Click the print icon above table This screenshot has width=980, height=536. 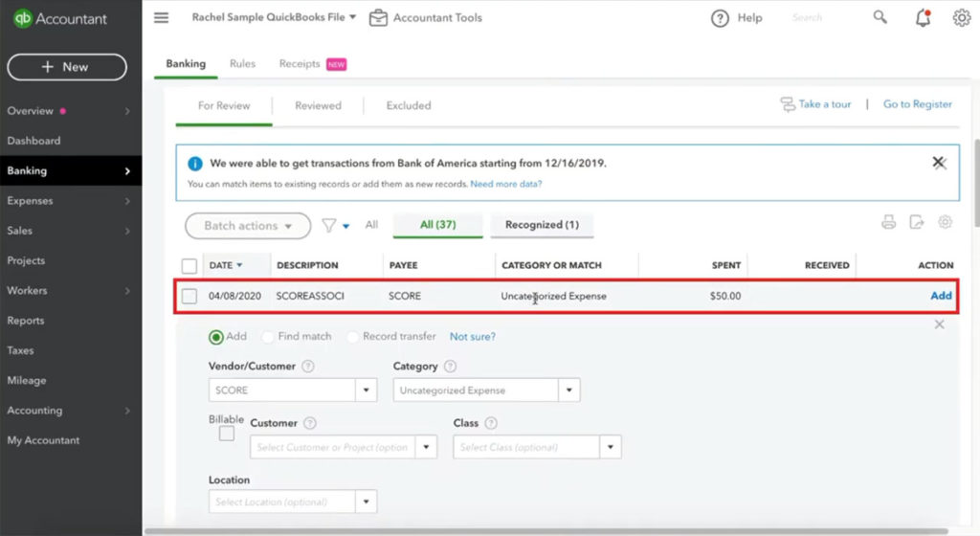(888, 222)
